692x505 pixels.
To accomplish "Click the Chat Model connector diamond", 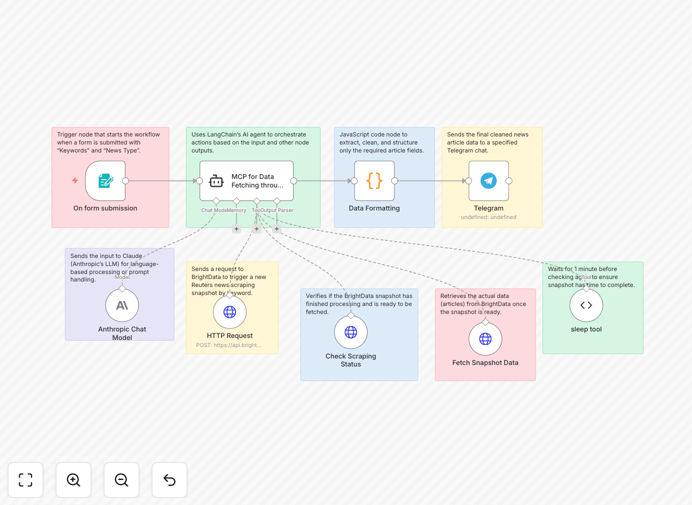I will pos(216,201).
